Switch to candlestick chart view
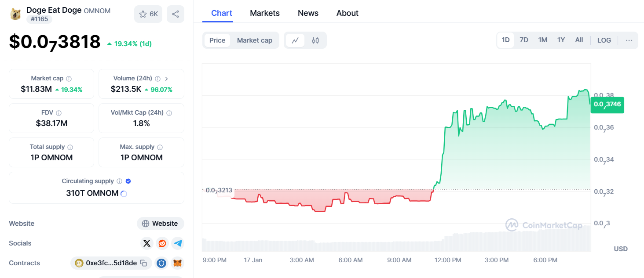The width and height of the screenshot is (644, 278). coord(315,40)
